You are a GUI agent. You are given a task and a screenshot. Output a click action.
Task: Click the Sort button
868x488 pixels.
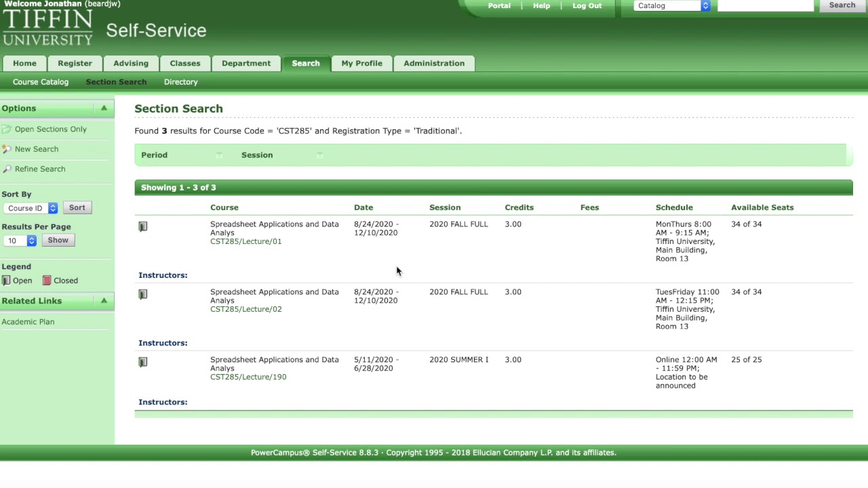coord(77,207)
